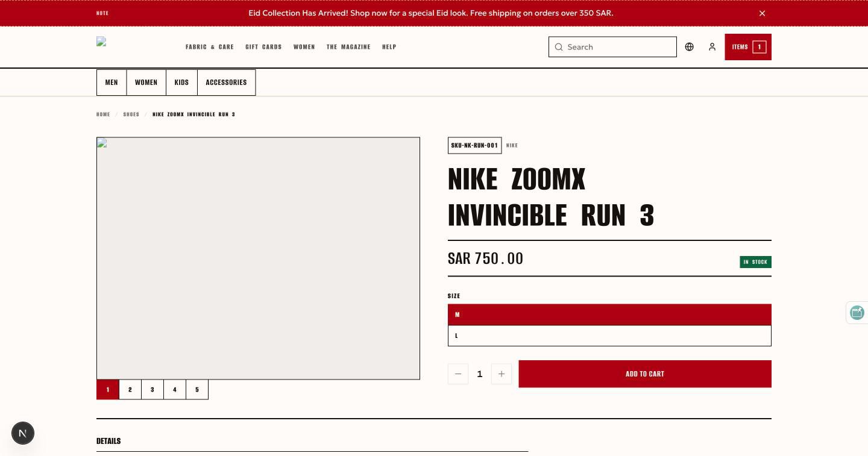Click the NOTE label in the banner
Screen dimensions: 868x456
(102, 13)
